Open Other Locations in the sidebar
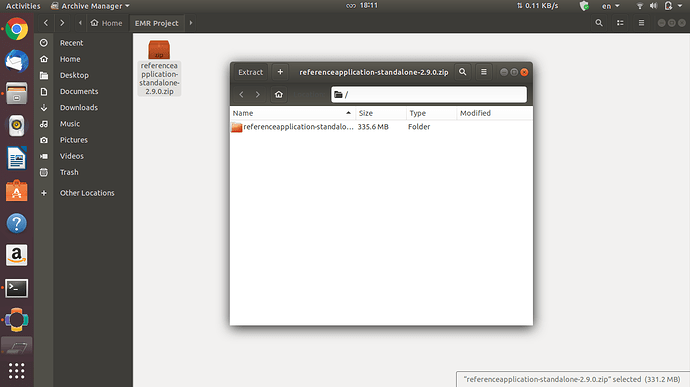690x387 pixels. (87, 193)
